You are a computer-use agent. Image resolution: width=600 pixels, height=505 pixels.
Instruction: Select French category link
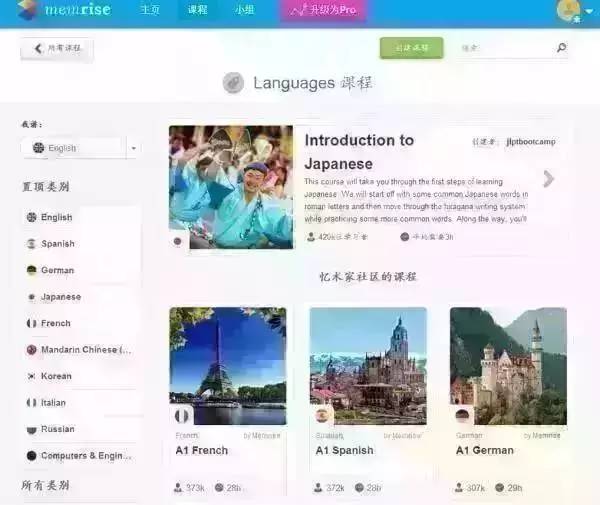pyautogui.click(x=56, y=323)
